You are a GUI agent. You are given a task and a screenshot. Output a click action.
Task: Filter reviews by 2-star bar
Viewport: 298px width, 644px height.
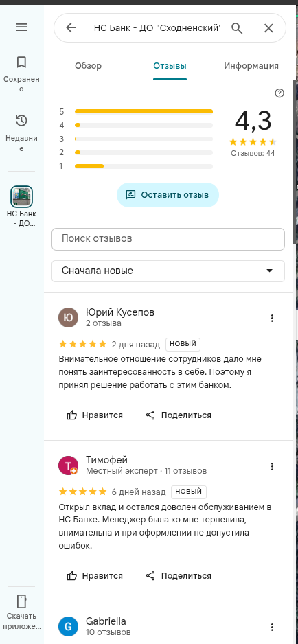pyautogui.click(x=144, y=152)
